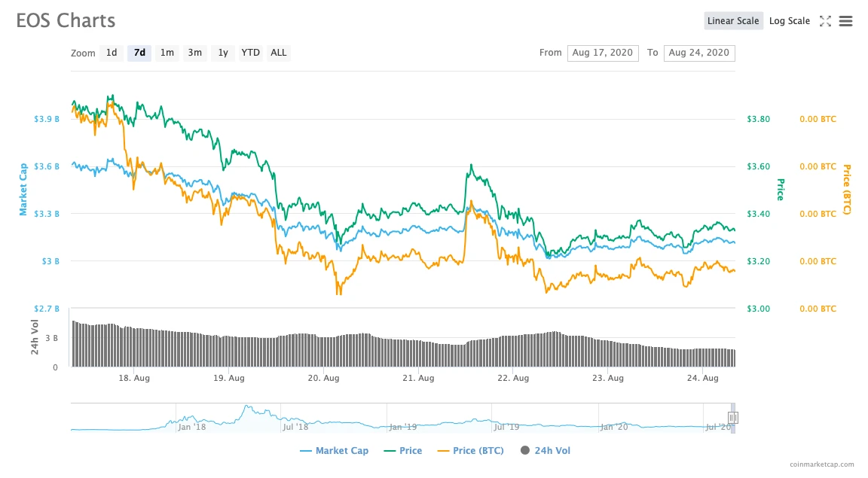Screen dimensions: 868x478
Task: Toggle the 24h Vol legend circle
Action: coord(524,450)
